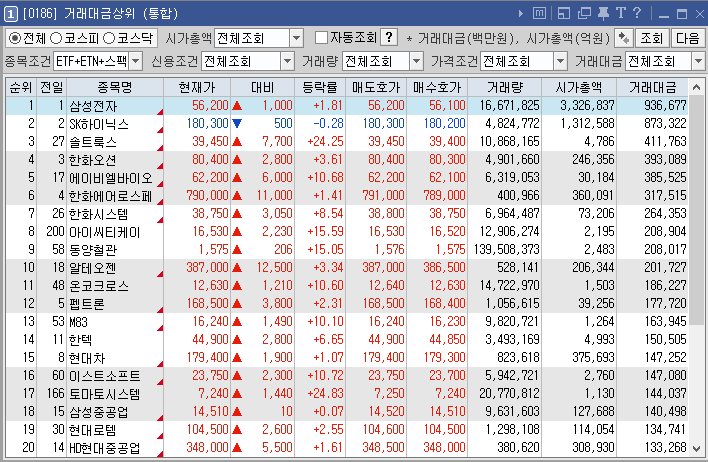708x462 pixels.
Task: Select the 한텍 stock name
Action: point(80,340)
